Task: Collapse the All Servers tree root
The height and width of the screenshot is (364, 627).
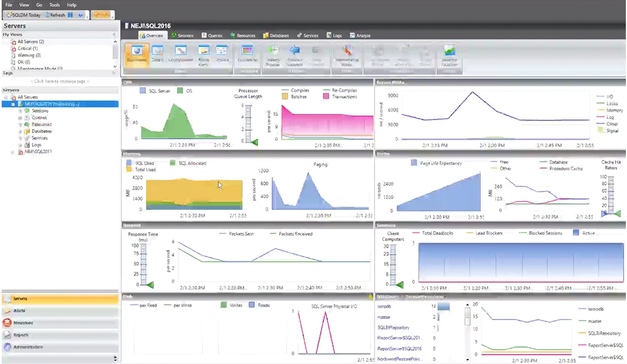Action: [x=5, y=97]
